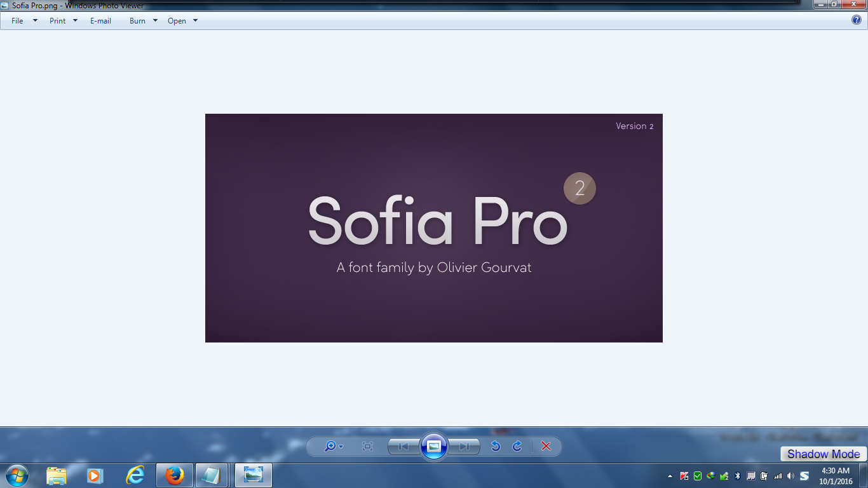Expand hidden icons in system tray
Image resolution: width=868 pixels, height=488 pixels.
tap(669, 475)
